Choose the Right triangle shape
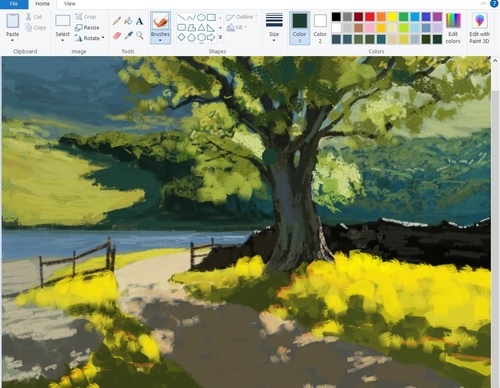The image size is (500, 388). pos(211,27)
